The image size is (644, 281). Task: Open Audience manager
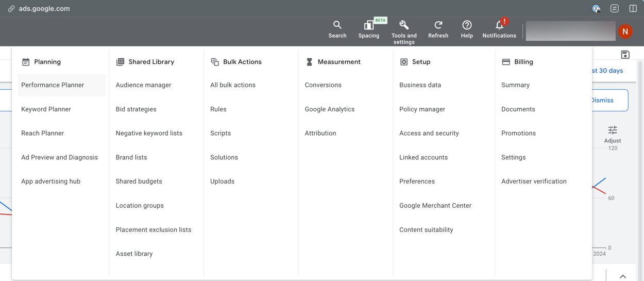pos(143,85)
